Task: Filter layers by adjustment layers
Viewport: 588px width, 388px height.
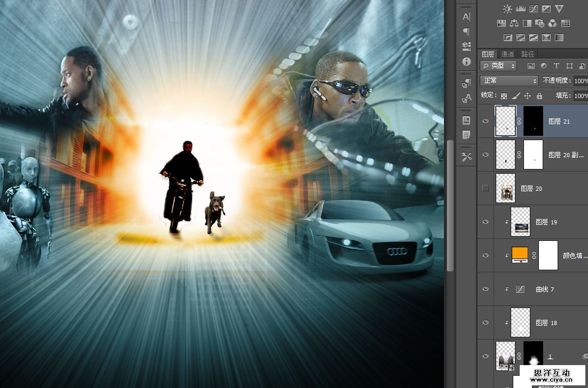Action: click(x=543, y=66)
